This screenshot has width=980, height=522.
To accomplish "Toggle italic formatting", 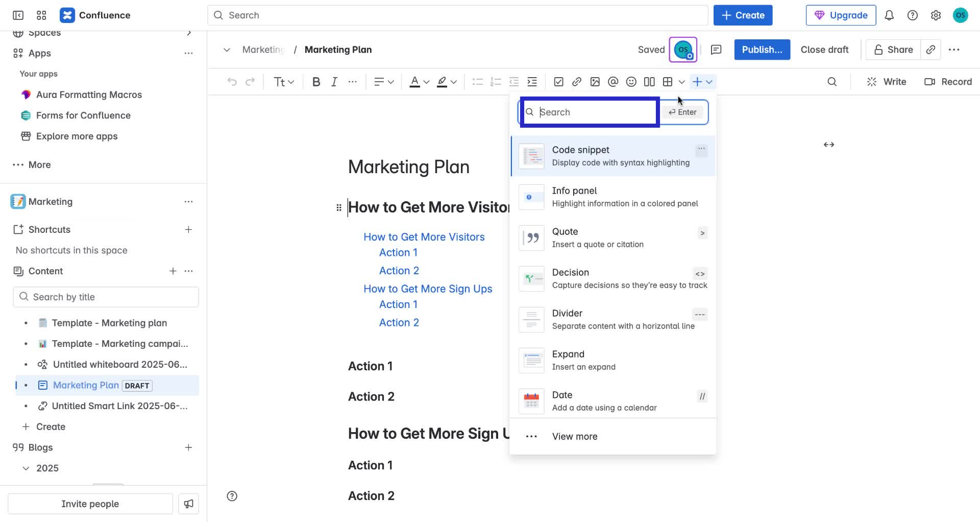I will pyautogui.click(x=334, y=81).
